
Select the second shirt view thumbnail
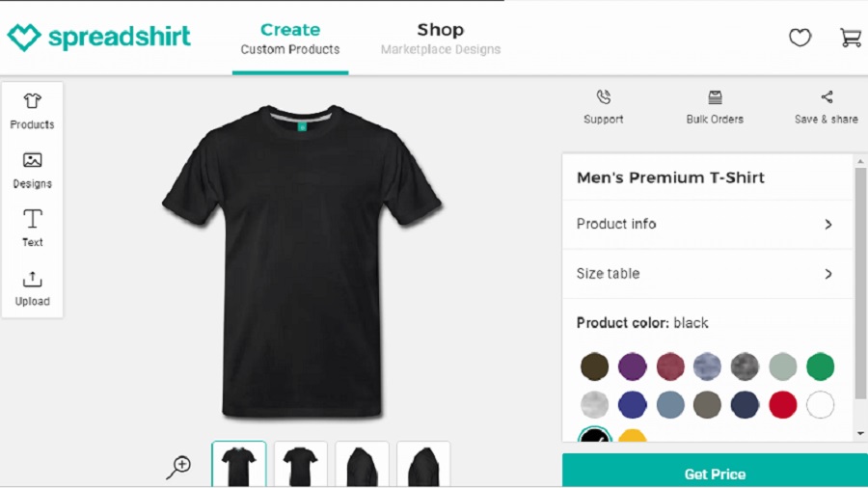(301, 465)
